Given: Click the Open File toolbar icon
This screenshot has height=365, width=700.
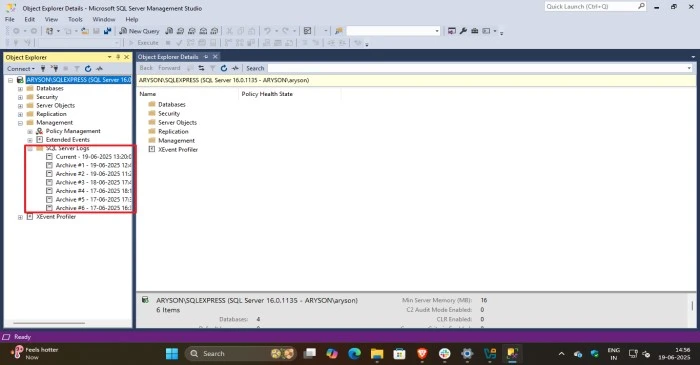Looking at the screenshot, I should point(84,31).
